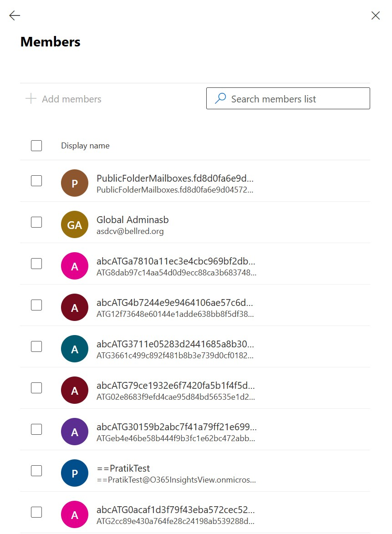Viewport: 392px width, 534px height.
Task: Sort by the Display name column header
Action: (x=85, y=146)
